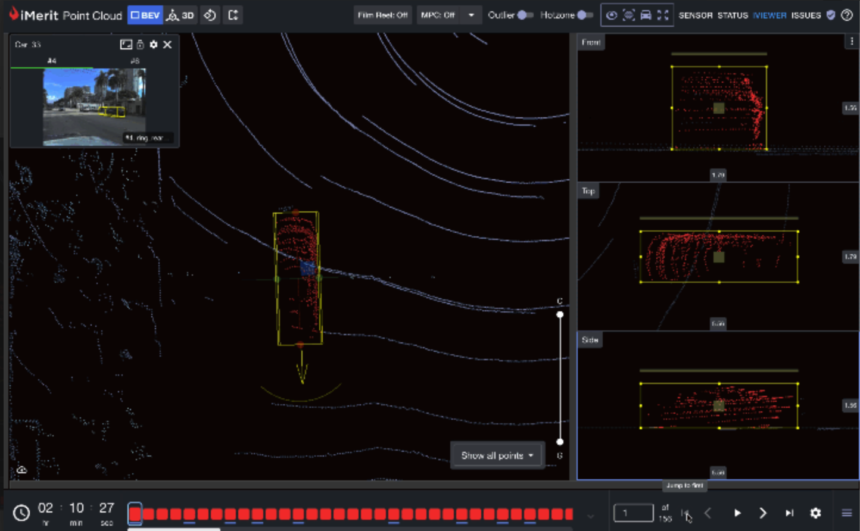Image resolution: width=860 pixels, height=531 pixels.
Task: Toggle the eye visibility icon in toolbar
Action: click(x=611, y=15)
